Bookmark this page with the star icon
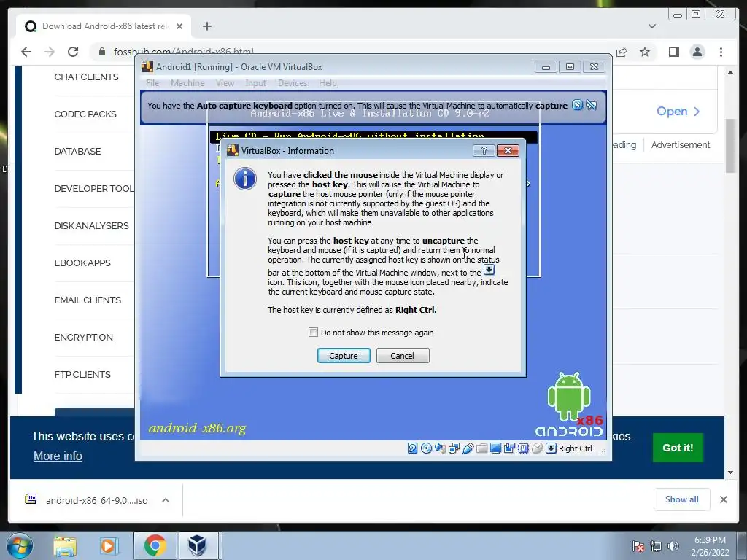This screenshot has height=560, width=747. pos(645,52)
